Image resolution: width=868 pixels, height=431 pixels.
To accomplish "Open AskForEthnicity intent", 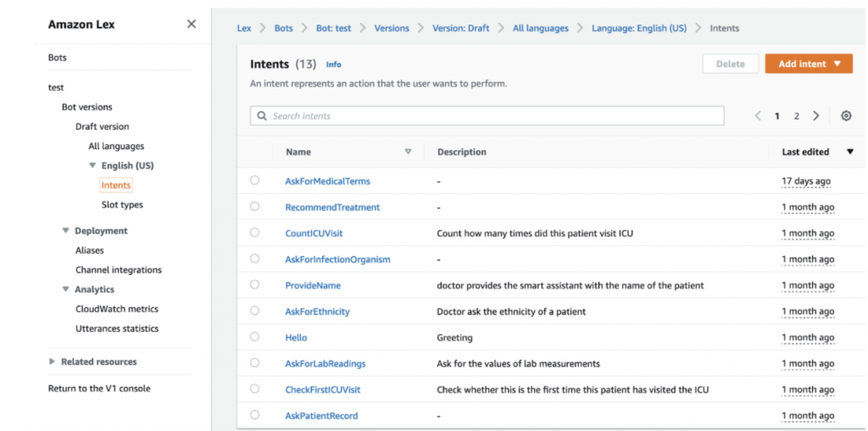I will tap(318, 311).
